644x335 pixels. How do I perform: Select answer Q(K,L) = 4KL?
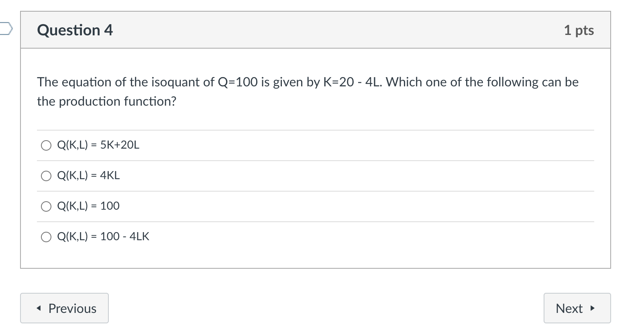coord(88,176)
